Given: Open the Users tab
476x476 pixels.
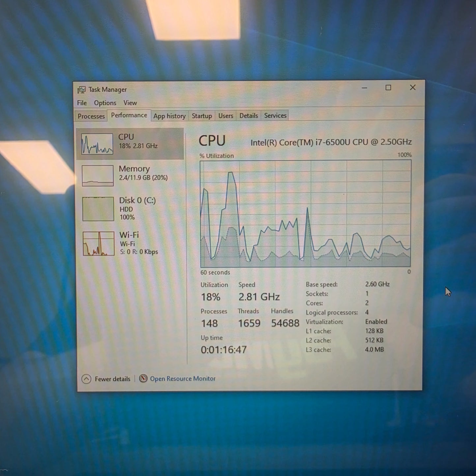Looking at the screenshot, I should (226, 116).
